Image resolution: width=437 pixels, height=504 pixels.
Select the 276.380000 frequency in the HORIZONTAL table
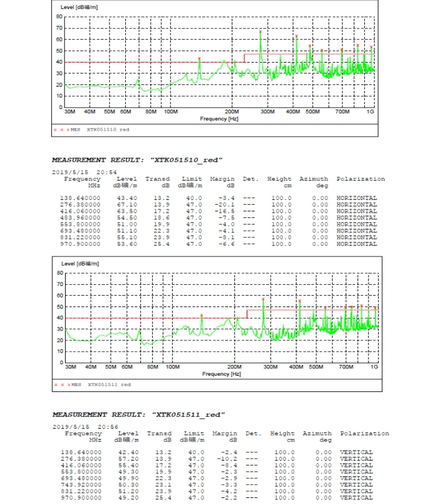tap(81, 205)
